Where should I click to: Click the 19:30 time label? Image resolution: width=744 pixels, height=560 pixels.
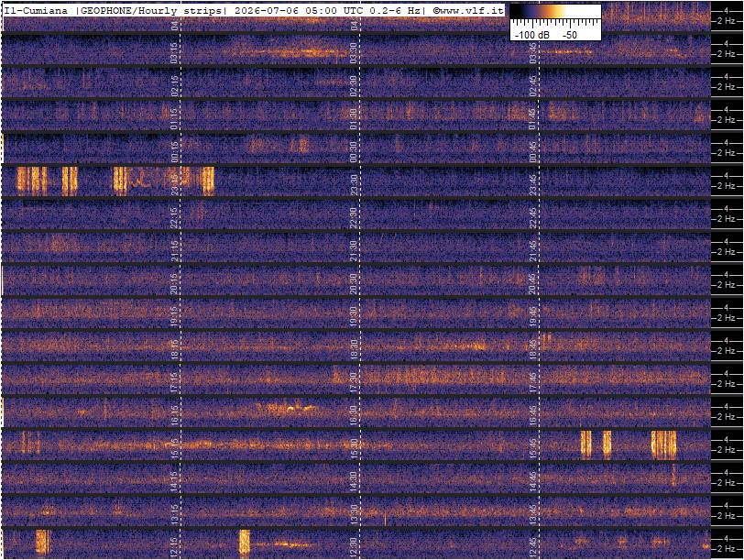pos(354,317)
